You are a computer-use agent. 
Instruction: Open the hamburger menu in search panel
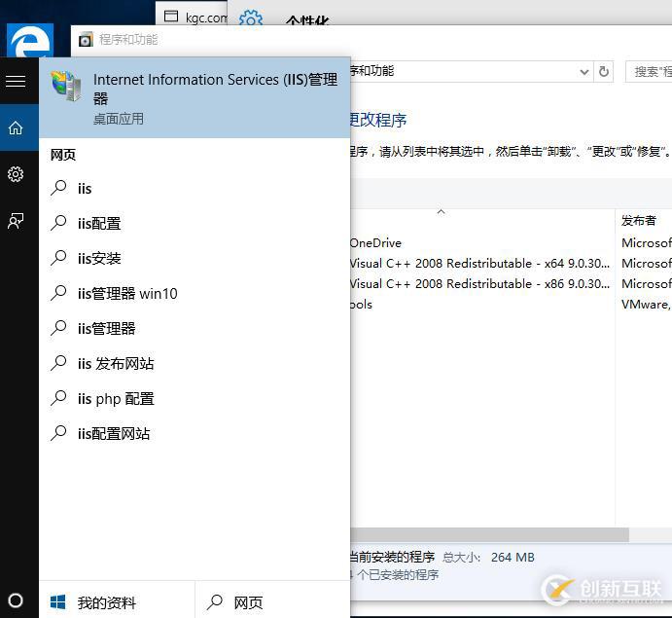(16, 81)
